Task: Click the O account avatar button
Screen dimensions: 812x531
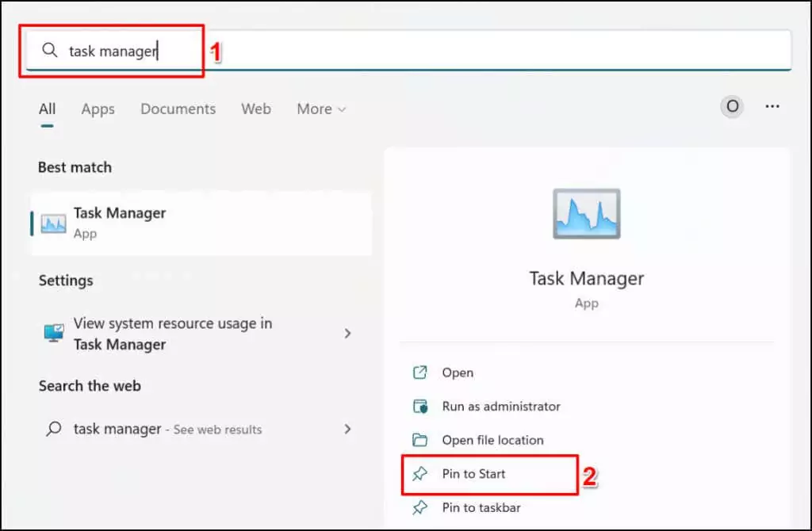Action: [x=732, y=107]
